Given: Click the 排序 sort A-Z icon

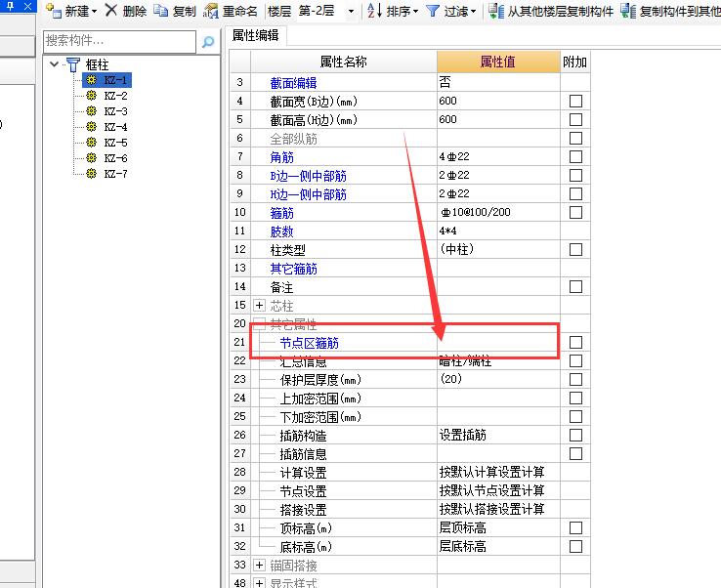Looking at the screenshot, I should coord(374,10).
